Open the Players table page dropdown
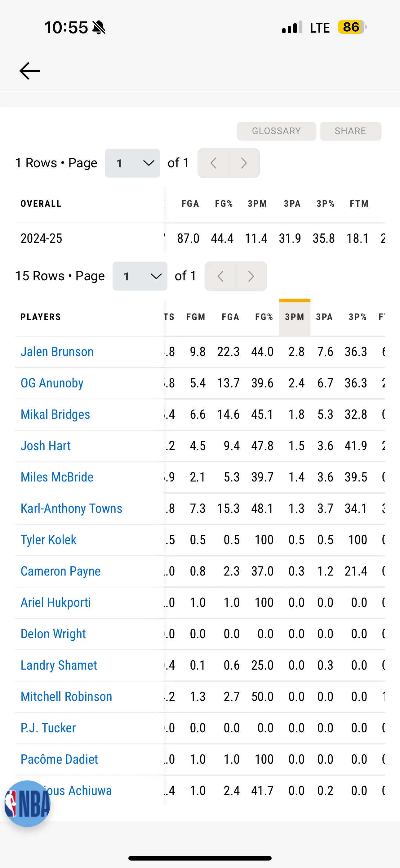This screenshot has height=868, width=400. [x=140, y=276]
